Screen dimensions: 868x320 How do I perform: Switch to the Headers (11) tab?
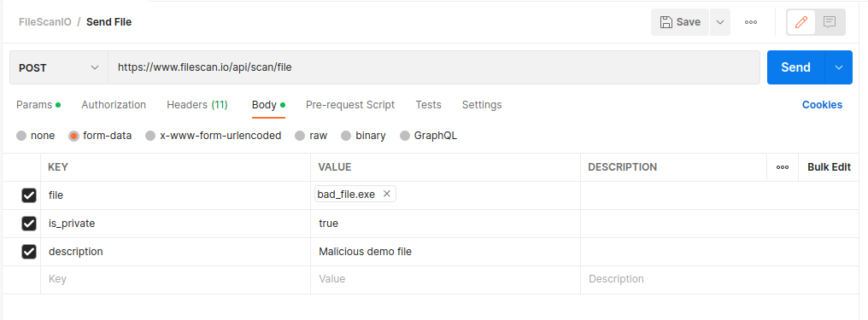click(x=197, y=104)
